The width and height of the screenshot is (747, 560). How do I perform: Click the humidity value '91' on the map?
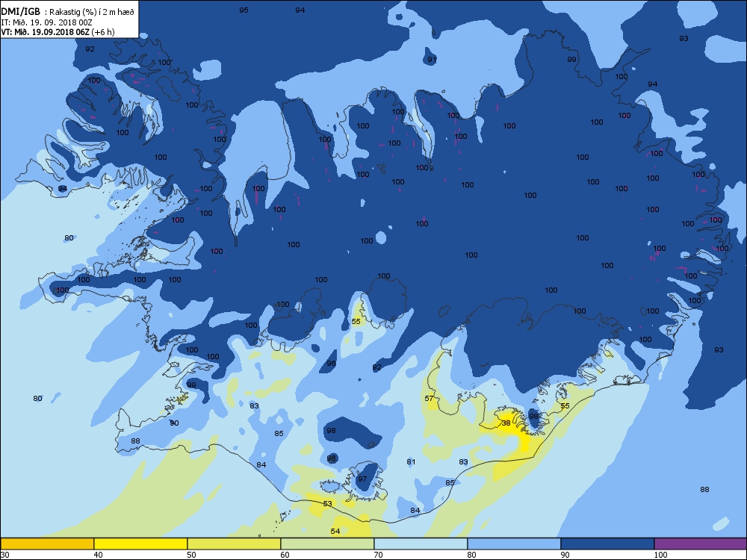click(x=432, y=60)
